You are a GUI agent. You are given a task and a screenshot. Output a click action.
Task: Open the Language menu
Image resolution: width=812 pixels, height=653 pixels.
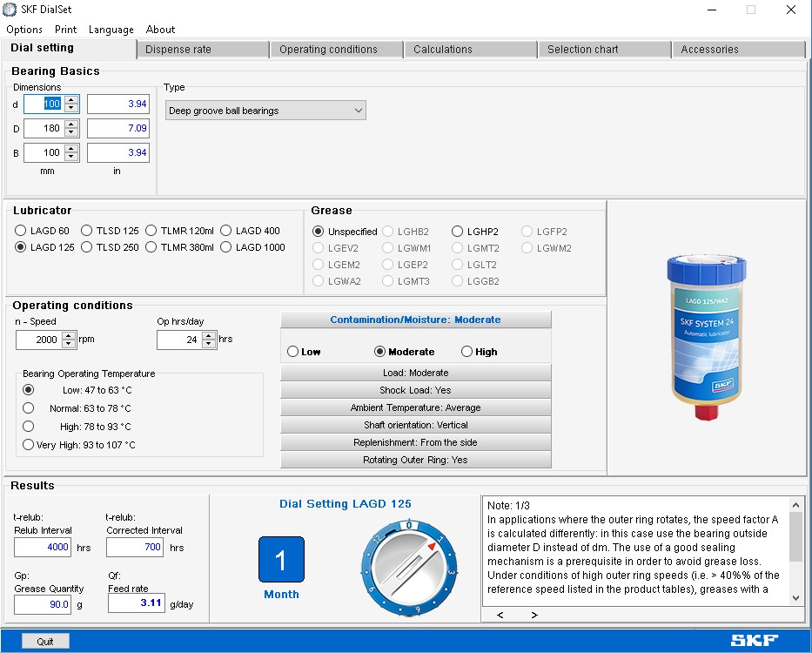[111, 30]
